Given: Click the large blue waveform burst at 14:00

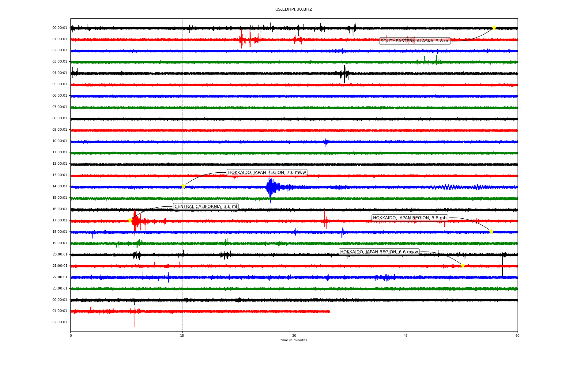Looking at the screenshot, I should tap(271, 187).
